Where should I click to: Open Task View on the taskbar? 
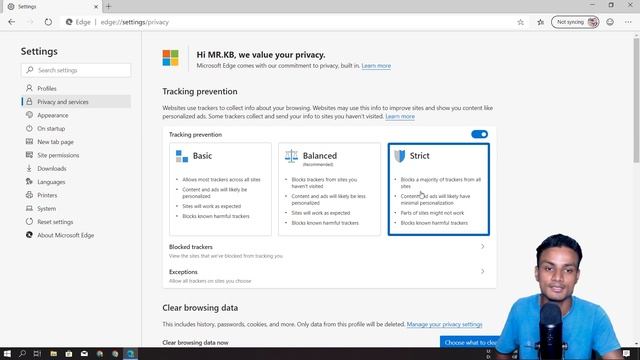click(37, 354)
